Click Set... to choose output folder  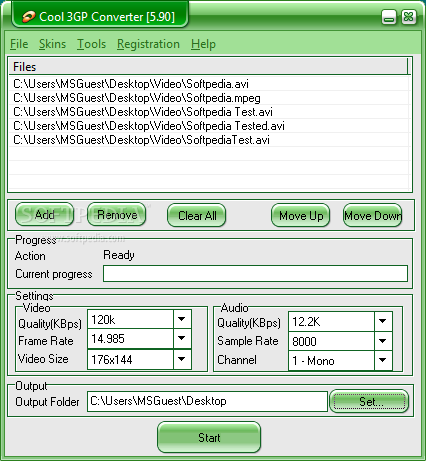[x=369, y=401]
